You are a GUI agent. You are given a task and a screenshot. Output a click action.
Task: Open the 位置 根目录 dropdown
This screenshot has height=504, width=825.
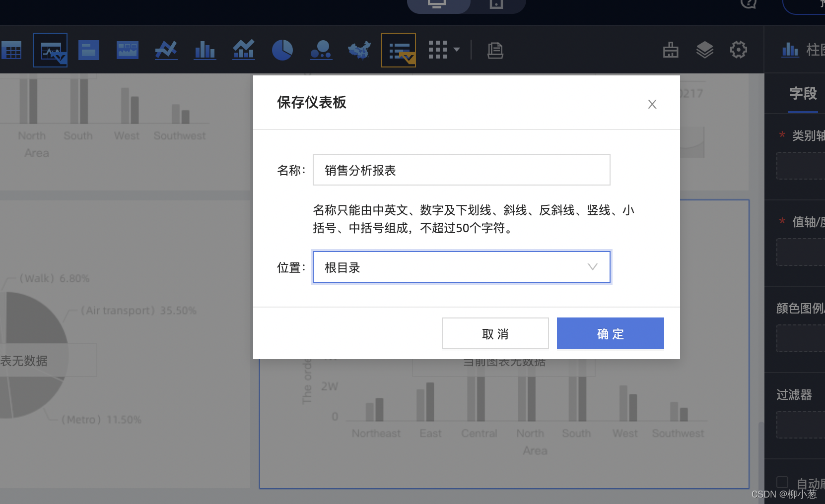pos(462,267)
